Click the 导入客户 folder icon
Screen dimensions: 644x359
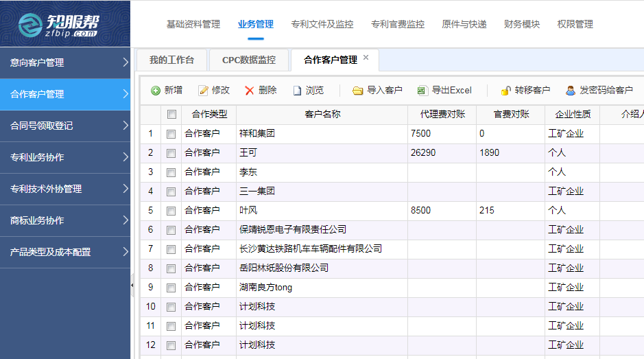(358, 91)
